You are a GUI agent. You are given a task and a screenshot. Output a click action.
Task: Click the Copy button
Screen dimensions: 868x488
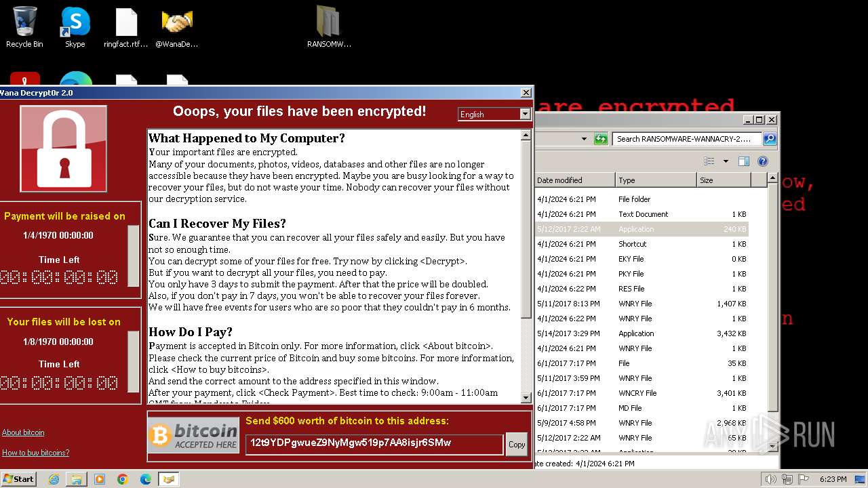click(517, 445)
